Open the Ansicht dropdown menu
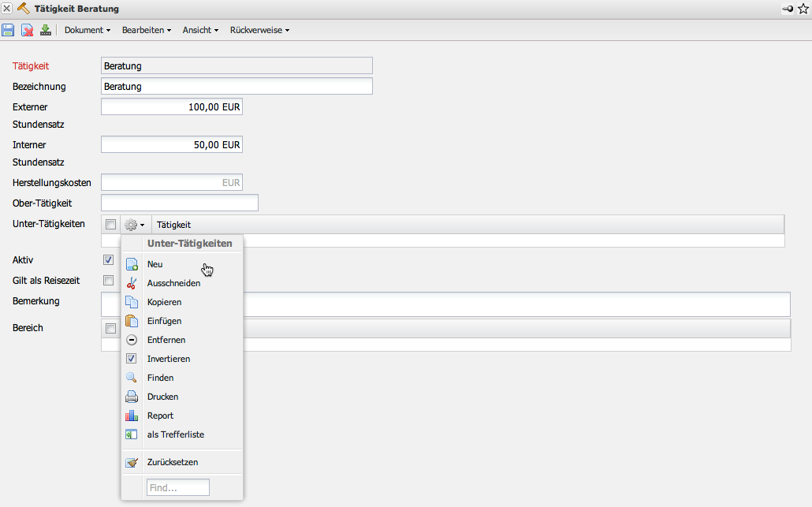The image size is (812, 507). click(x=200, y=30)
